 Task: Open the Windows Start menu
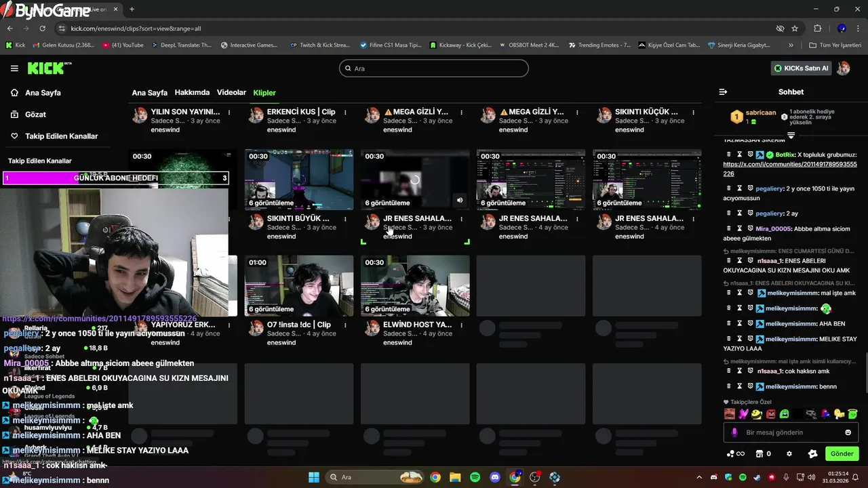(x=314, y=477)
